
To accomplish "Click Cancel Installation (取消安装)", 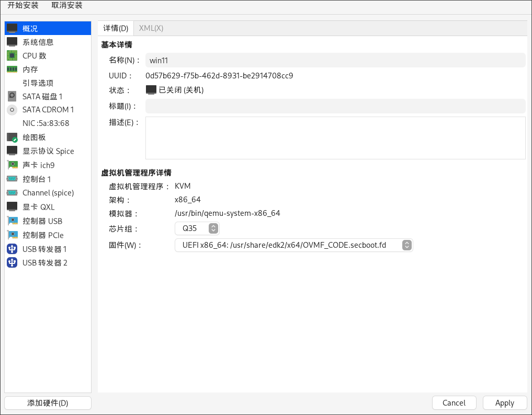I will point(66,6).
